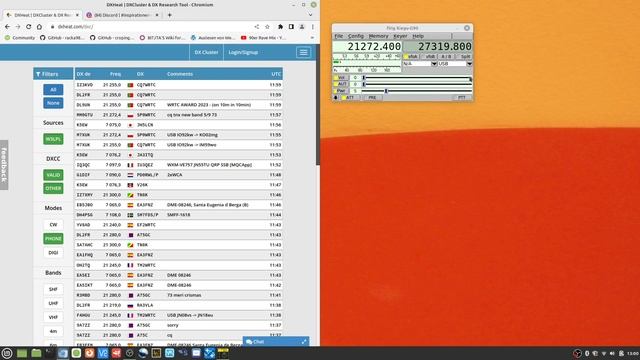The height and width of the screenshot is (360, 640).
Task: Open the Firefox icon in taskbar
Action: 89,353
